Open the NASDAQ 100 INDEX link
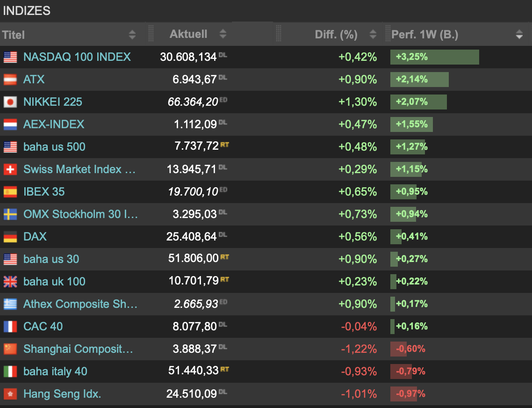 pos(77,57)
